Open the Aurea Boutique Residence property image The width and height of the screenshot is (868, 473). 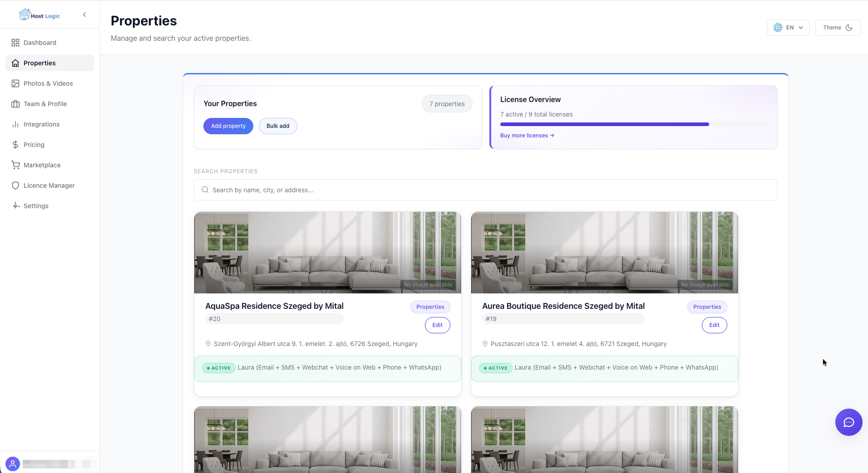click(604, 252)
